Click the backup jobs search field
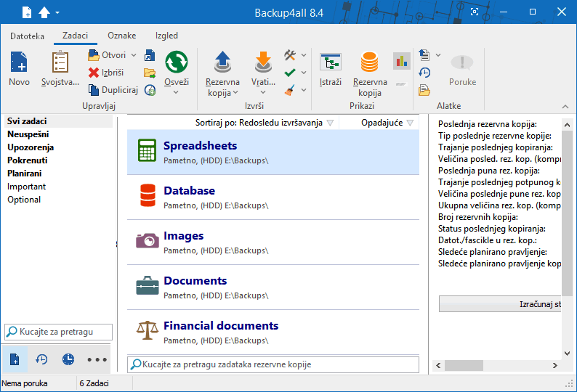Image resolution: width=577 pixels, height=392 pixels. click(x=273, y=364)
